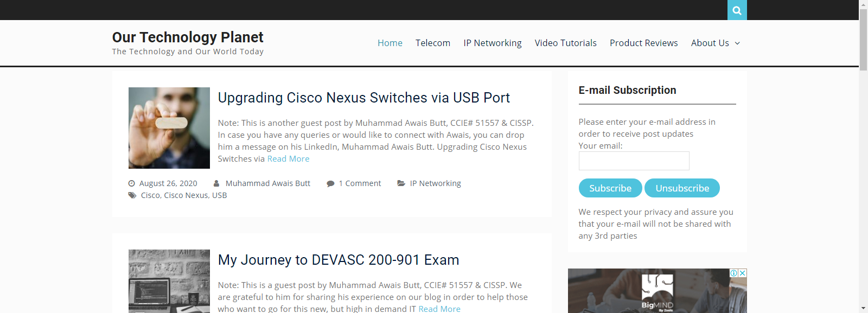This screenshot has width=868, height=313.
Task: Click the author icon beside Muhammad Awais Butt
Action: [x=216, y=183]
